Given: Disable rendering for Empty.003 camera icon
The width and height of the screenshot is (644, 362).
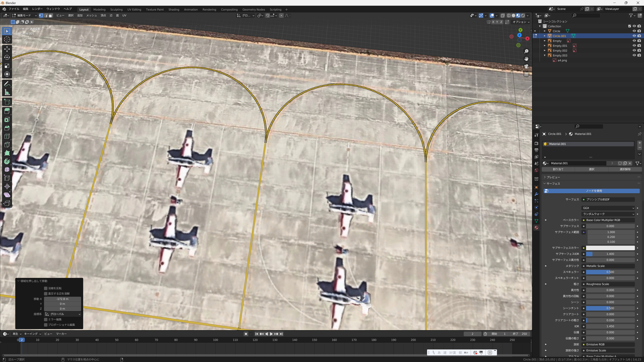Looking at the screenshot, I should coord(639,55).
